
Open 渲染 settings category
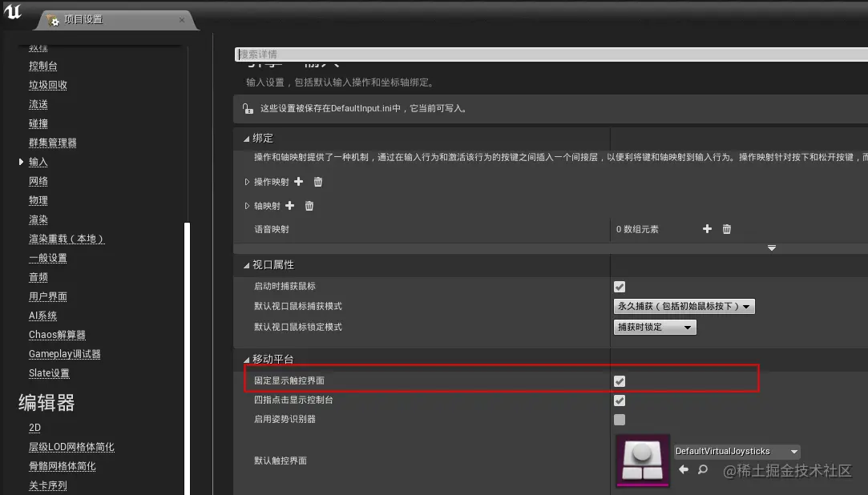point(38,219)
